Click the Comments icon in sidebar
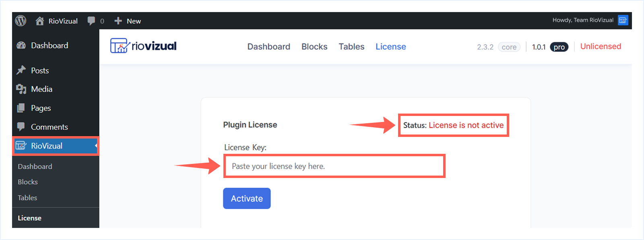Screen dimensions: 644x240 [21, 127]
